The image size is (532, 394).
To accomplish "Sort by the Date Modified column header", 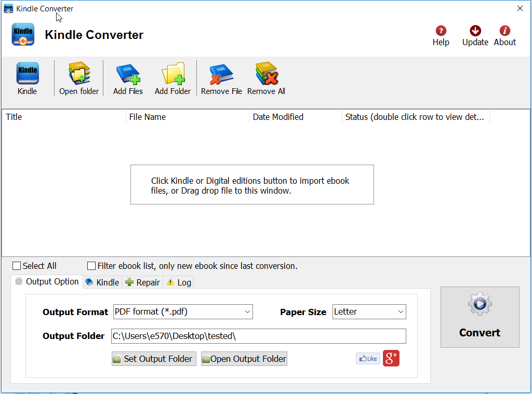I will [x=296, y=117].
